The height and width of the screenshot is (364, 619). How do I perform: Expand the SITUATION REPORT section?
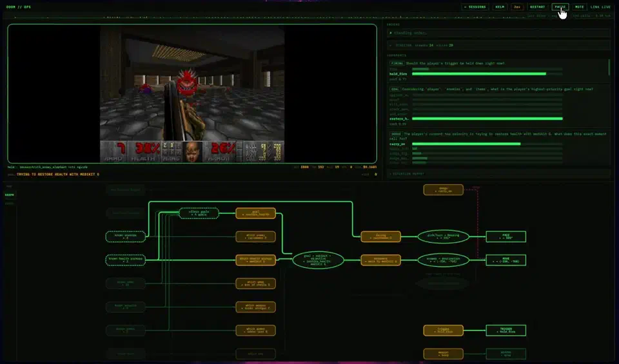pyautogui.click(x=498, y=173)
